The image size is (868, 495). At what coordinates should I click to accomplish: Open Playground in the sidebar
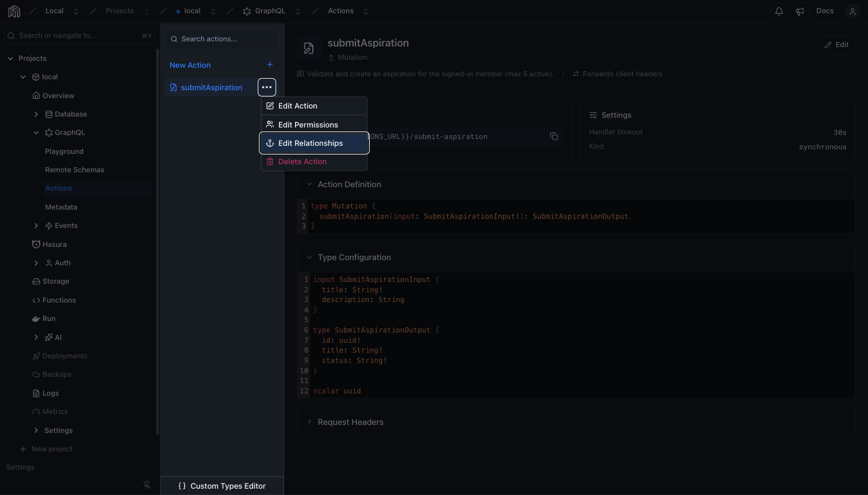click(64, 152)
